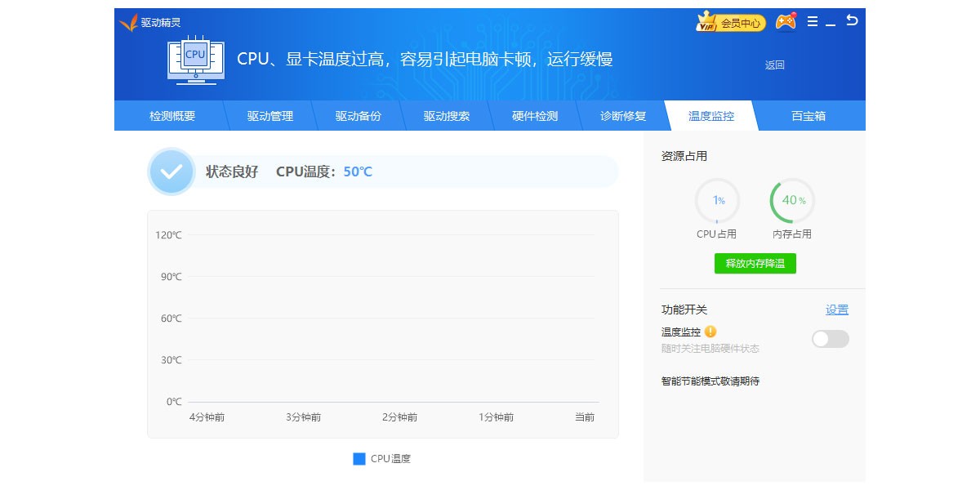Open the VIP 会员中心 badge
The image size is (980, 490).
click(731, 23)
